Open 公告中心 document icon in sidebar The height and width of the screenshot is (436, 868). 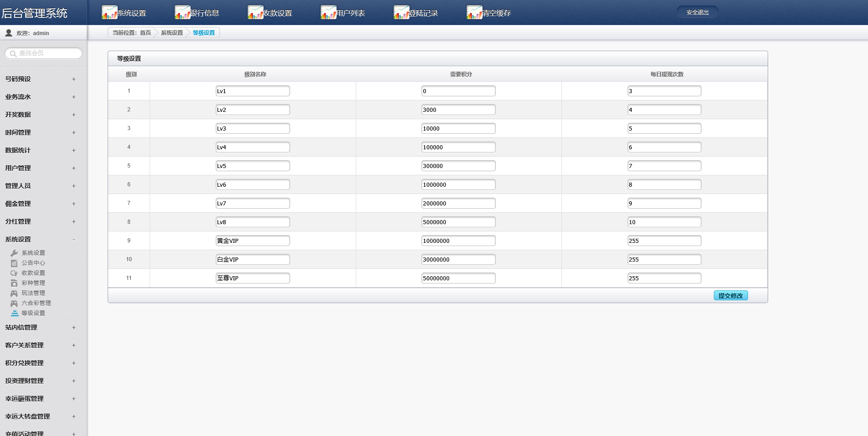tap(14, 263)
